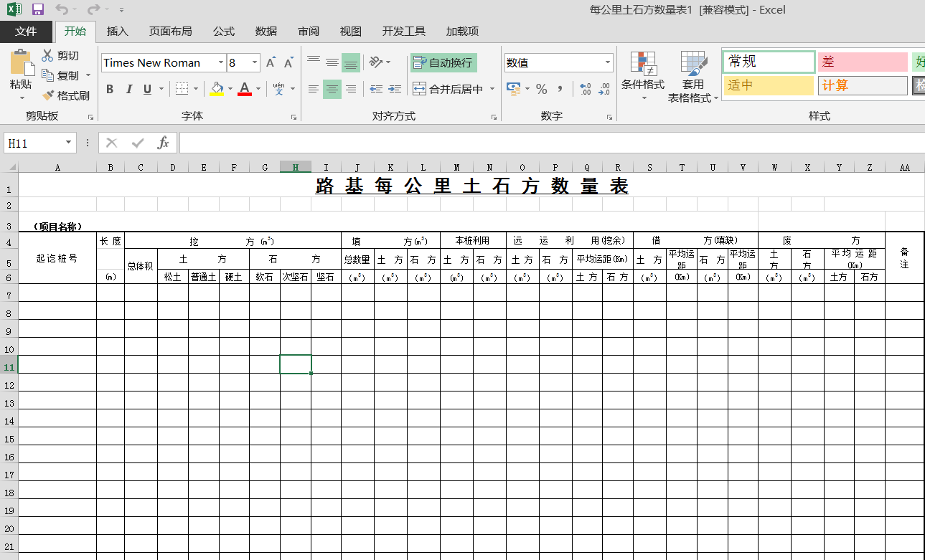Click column header H
Image resolution: width=925 pixels, height=560 pixels.
pyautogui.click(x=295, y=167)
